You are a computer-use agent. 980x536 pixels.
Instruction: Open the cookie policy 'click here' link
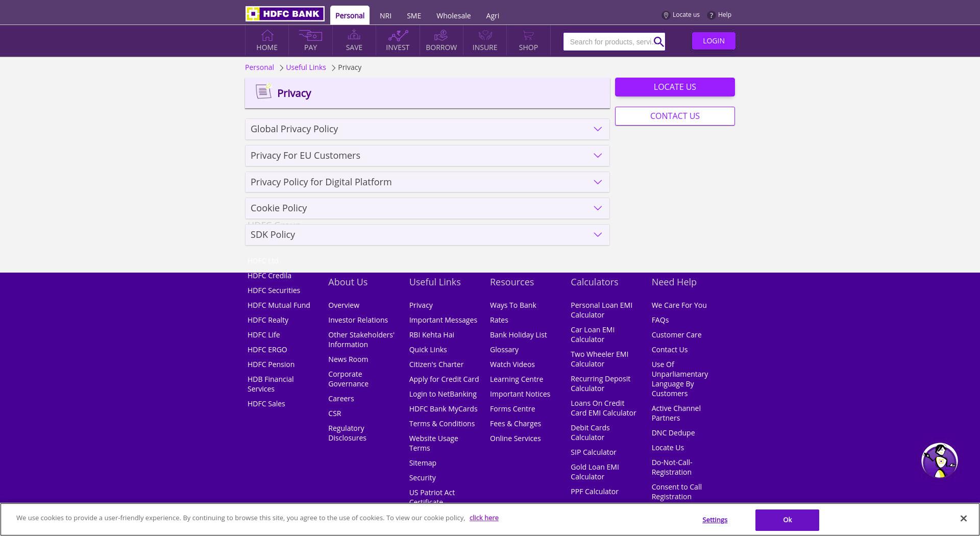pyautogui.click(x=484, y=518)
